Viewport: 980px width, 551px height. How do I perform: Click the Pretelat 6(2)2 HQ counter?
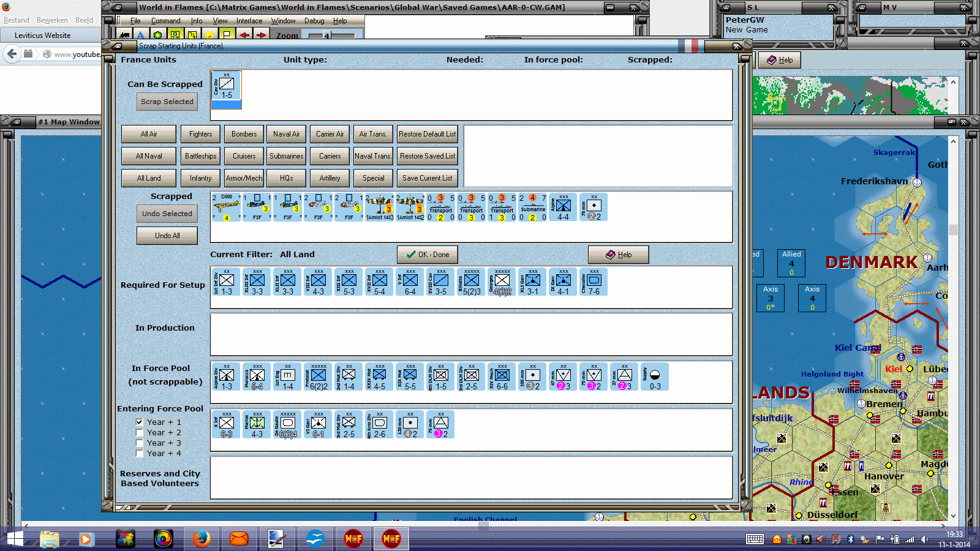tap(318, 377)
